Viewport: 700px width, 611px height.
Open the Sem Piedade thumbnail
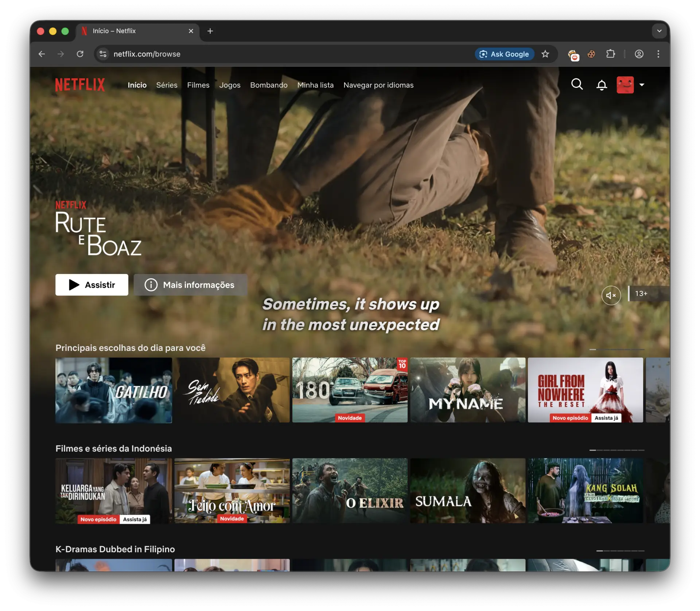point(232,390)
